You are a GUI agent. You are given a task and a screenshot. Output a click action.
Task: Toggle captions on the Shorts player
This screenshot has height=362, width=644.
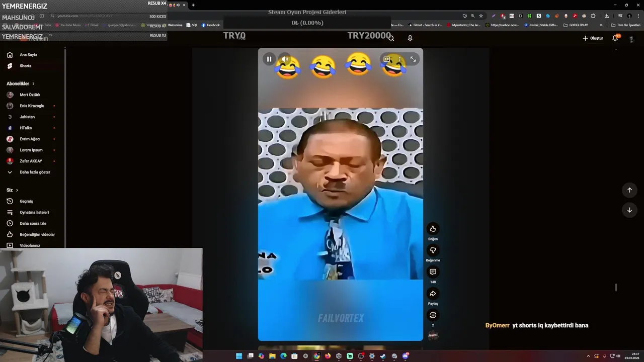click(x=386, y=59)
